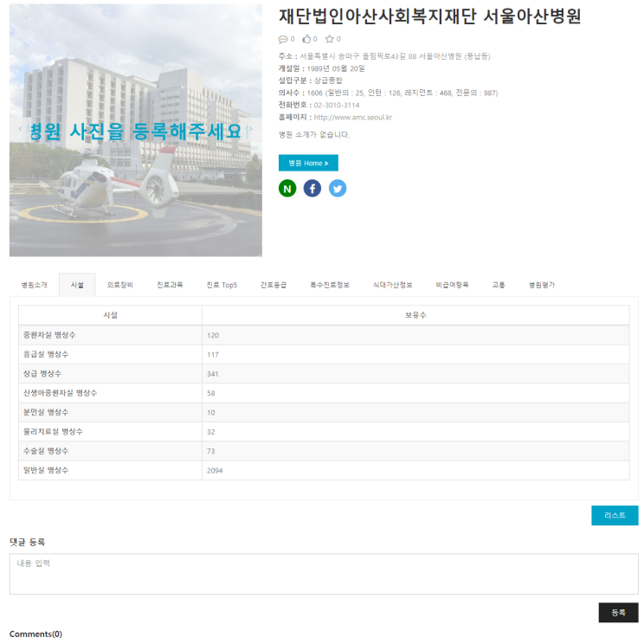Screen dimensions: 644x644
Task: Click the 수술실 병상수 row label
Action: (46, 451)
